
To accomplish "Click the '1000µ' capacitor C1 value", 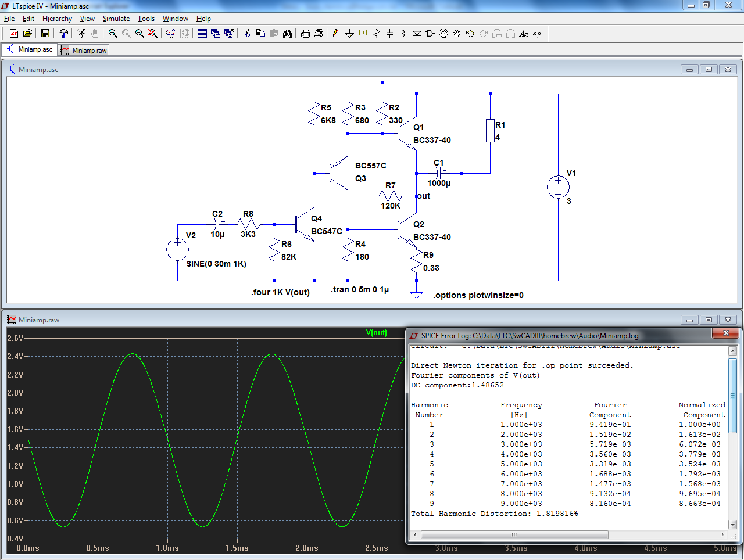I will 439,183.
